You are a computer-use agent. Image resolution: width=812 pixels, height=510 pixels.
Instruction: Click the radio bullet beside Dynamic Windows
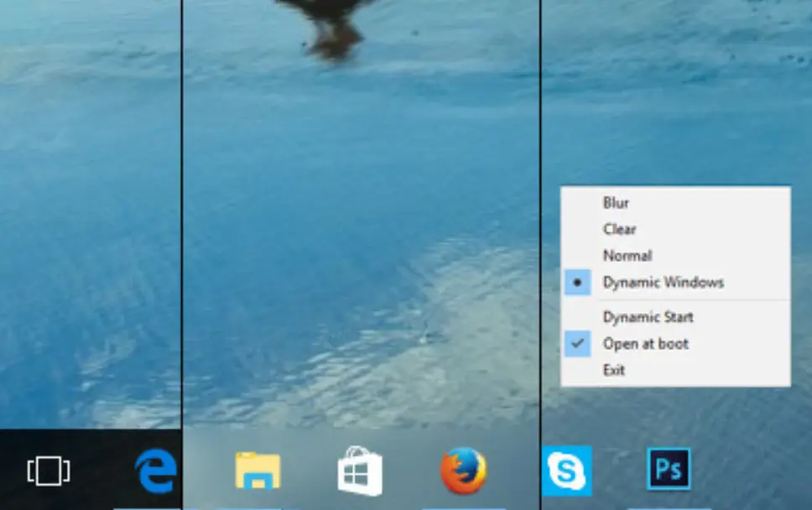click(x=577, y=283)
